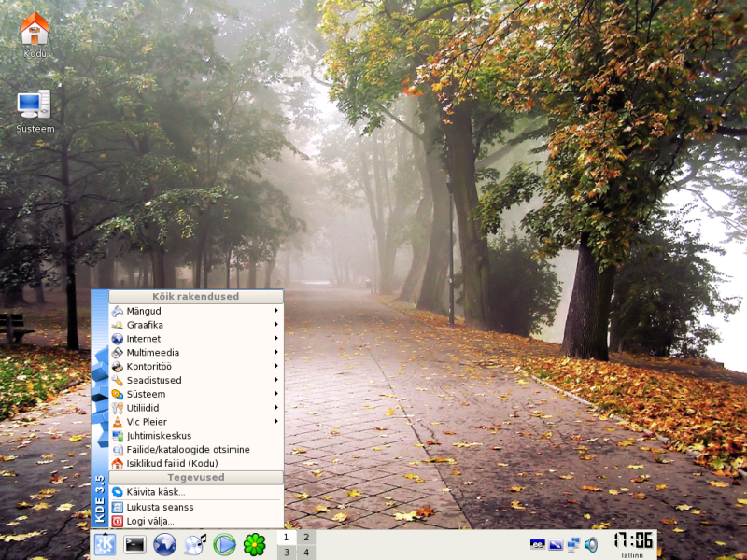Switch to virtual desktop 1 in pager
Viewport: 747px width, 560px height.
pos(287,538)
